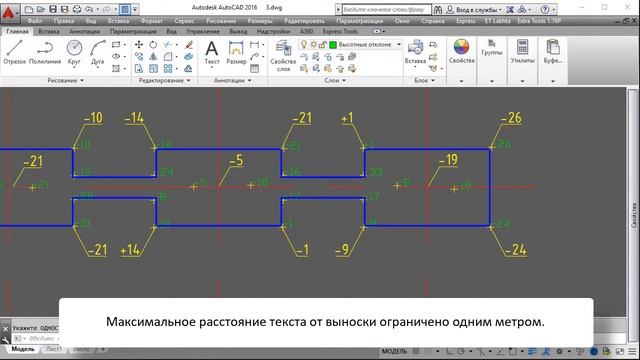The height and width of the screenshot is (360, 640).
Task: Switch to the Управление ribbon tab
Action: coord(203,31)
